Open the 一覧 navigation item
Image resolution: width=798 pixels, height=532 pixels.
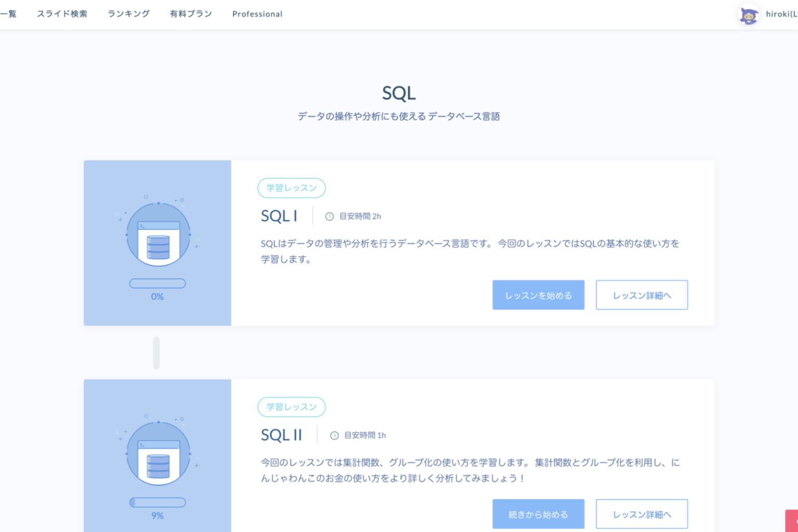[x=9, y=14]
